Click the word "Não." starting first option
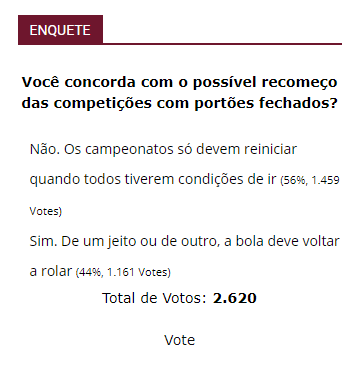Screen dimensions: 364x370 pyautogui.click(x=45, y=150)
